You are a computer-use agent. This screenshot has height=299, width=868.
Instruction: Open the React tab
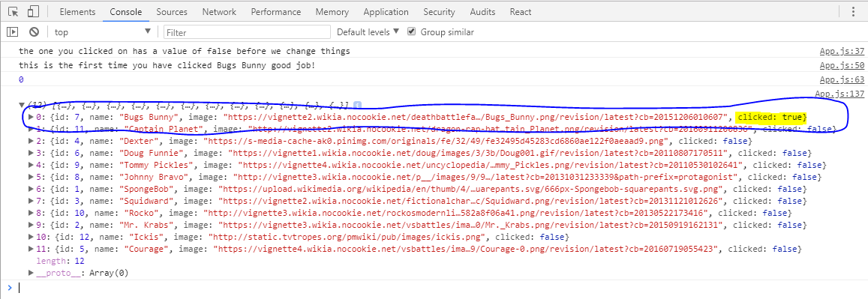(521, 11)
